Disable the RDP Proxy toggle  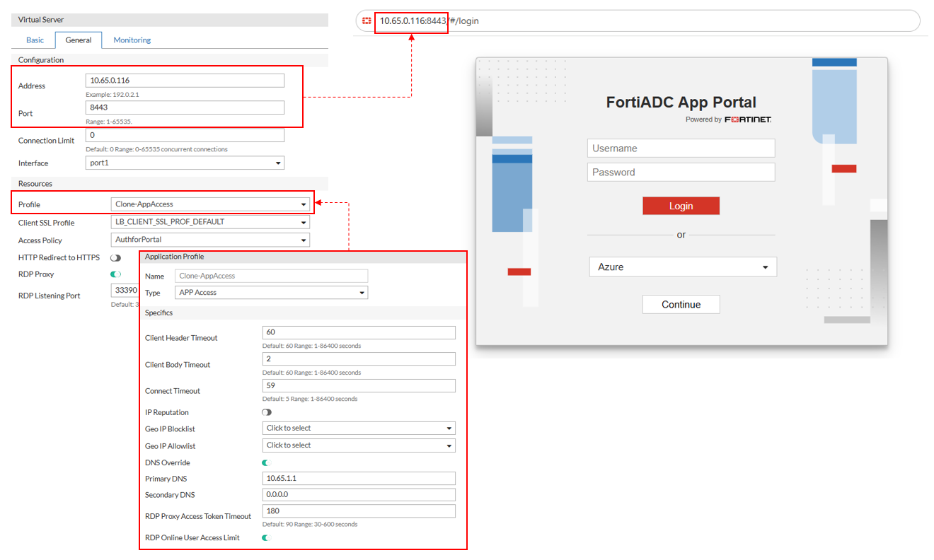[115, 274]
